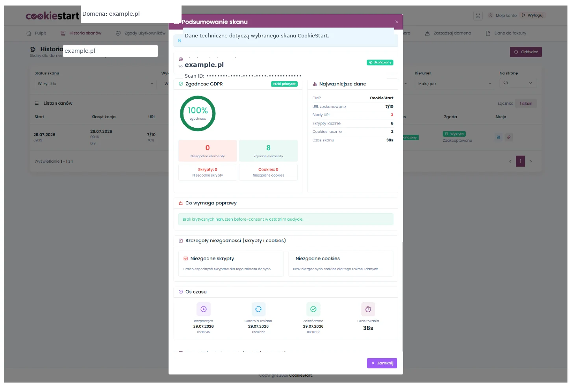Open the Pulpit menu item
The height and width of the screenshot is (392, 571).
(x=36, y=33)
